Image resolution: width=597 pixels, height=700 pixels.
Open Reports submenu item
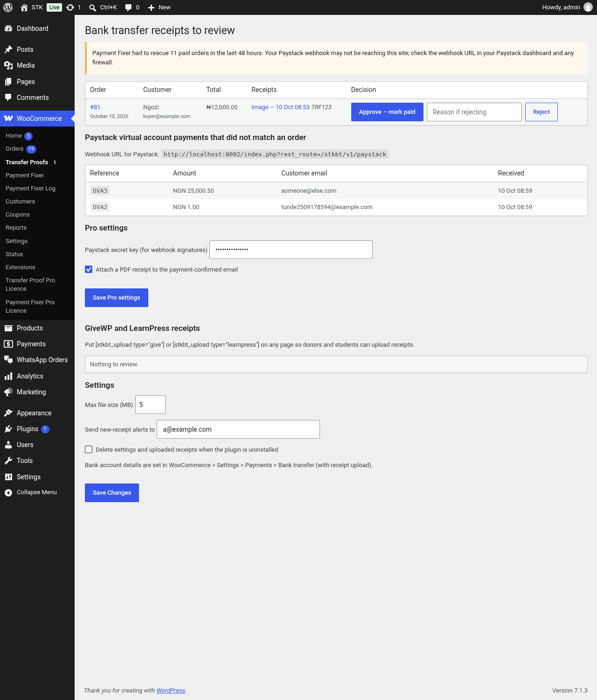click(16, 228)
